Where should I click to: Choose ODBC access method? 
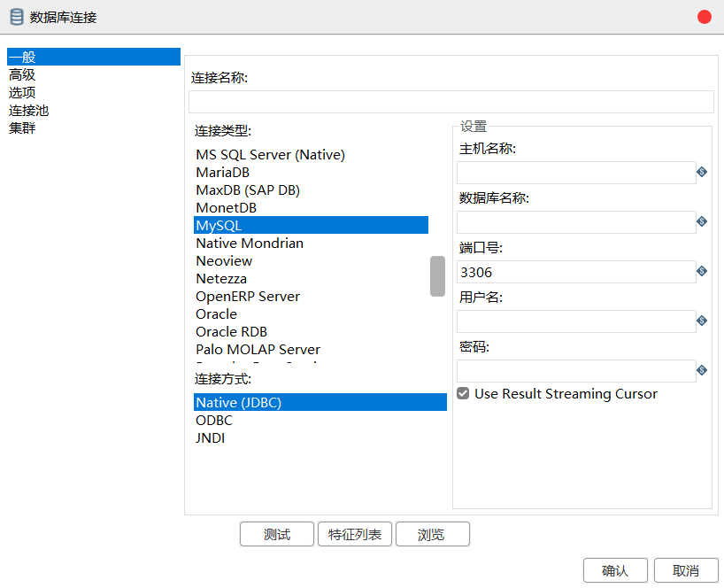click(x=320, y=421)
